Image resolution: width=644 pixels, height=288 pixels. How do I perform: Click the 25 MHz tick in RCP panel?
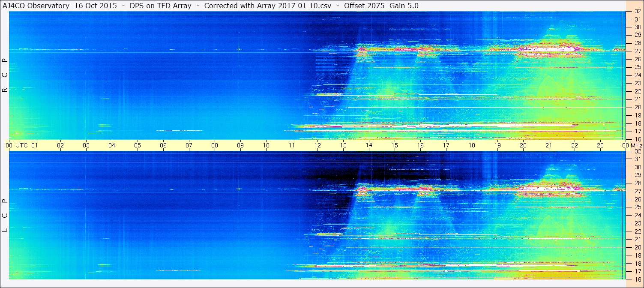[x=638, y=67]
